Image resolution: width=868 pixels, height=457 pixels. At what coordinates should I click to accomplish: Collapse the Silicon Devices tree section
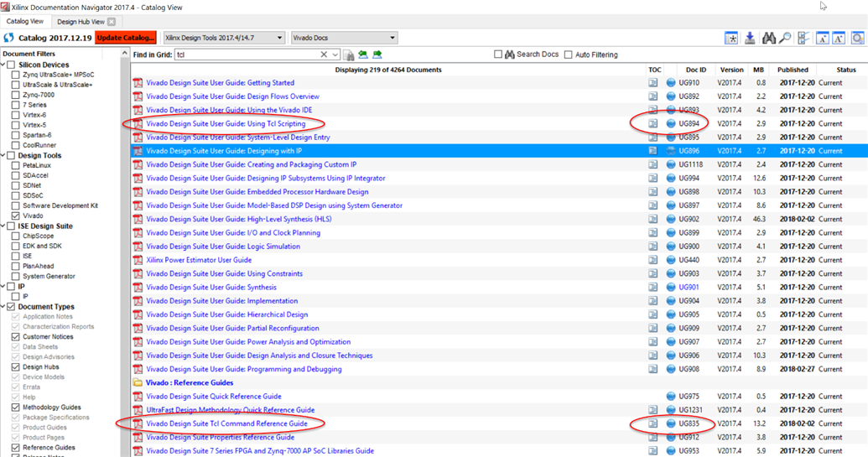tap(3, 65)
